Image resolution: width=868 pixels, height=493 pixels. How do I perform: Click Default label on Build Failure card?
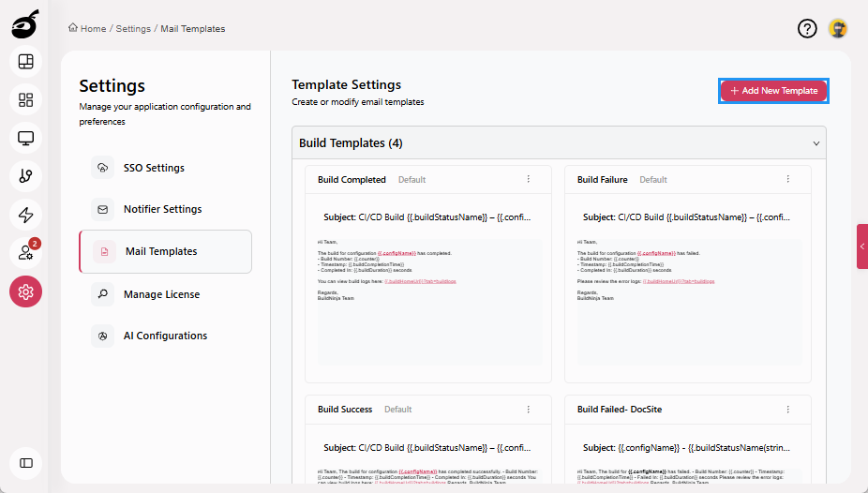pos(653,180)
